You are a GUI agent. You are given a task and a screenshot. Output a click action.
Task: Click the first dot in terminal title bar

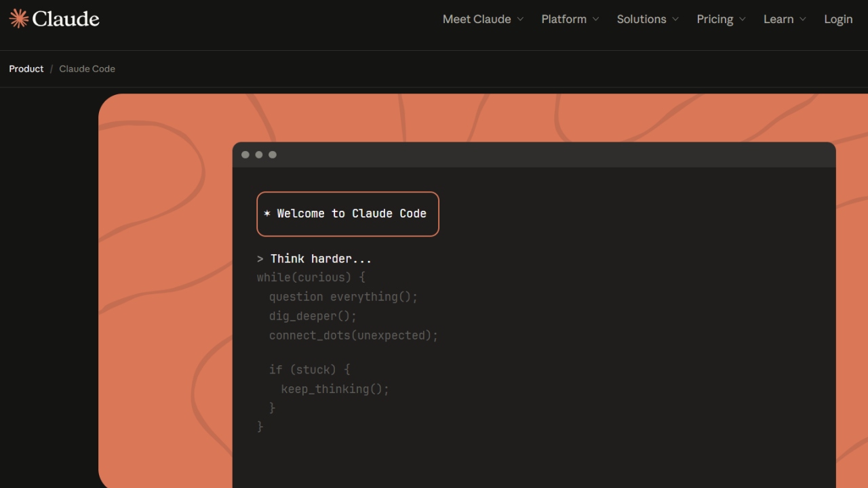click(245, 155)
